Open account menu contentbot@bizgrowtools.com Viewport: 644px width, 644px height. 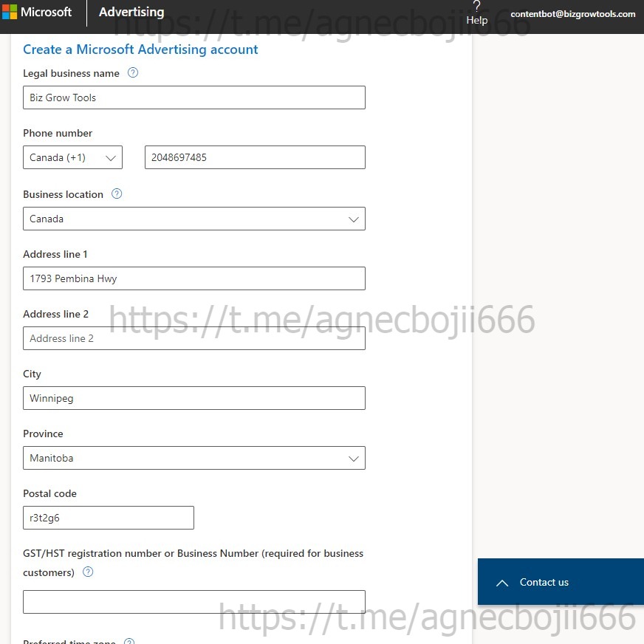tap(572, 14)
